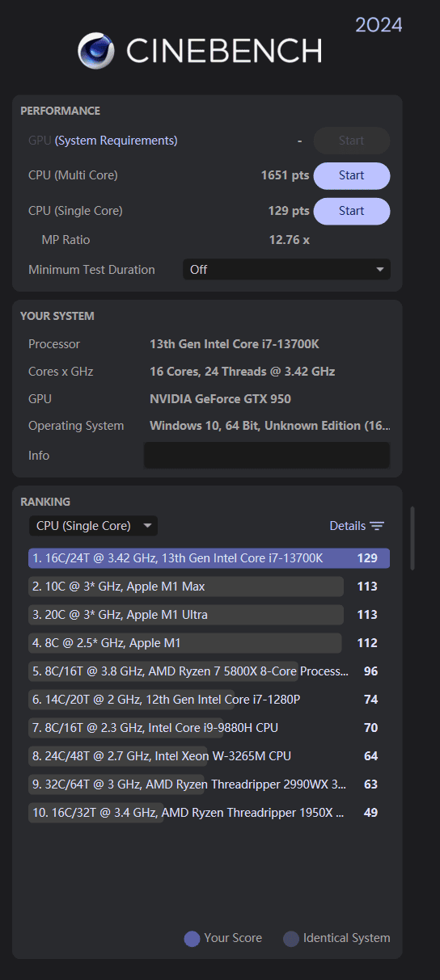Click the 16 Cores, 24 Threads value
The height and width of the screenshot is (980, 440).
pyautogui.click(x=242, y=372)
